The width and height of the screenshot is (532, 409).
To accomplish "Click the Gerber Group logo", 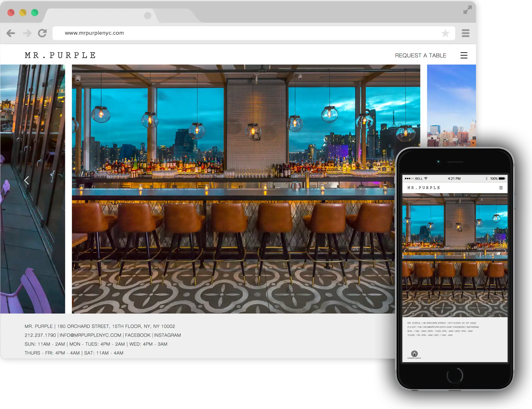I will [x=414, y=354].
